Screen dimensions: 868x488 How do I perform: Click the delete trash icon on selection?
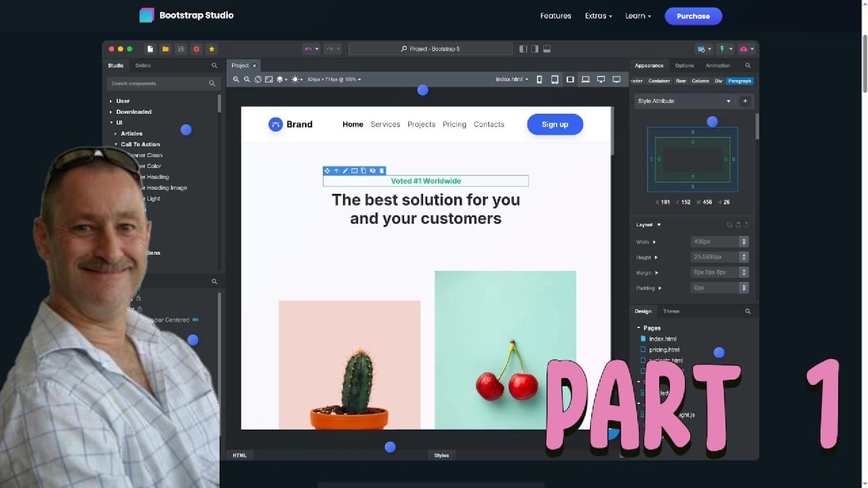(x=381, y=171)
